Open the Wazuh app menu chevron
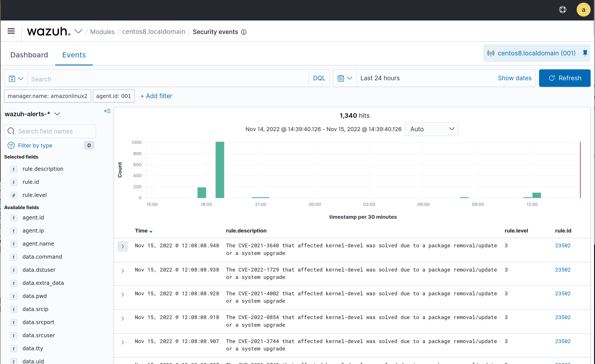Image resolution: width=595 pixels, height=364 pixels. 78,31
